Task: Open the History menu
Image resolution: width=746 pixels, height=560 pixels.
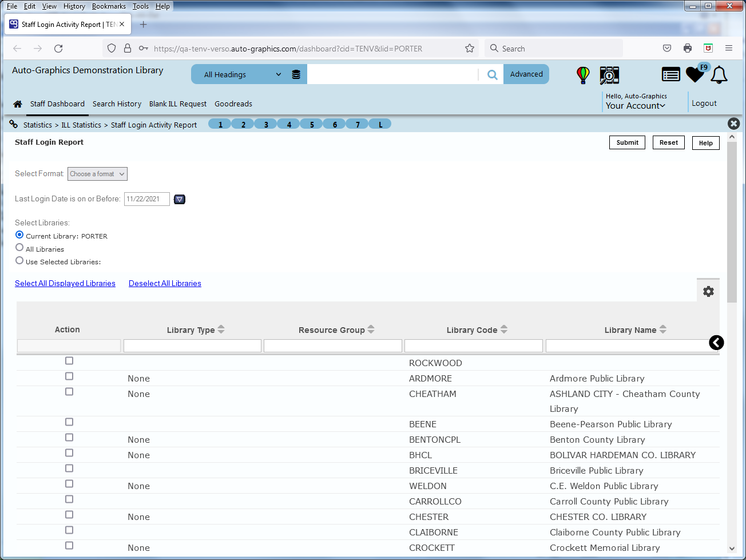Action: [74, 6]
